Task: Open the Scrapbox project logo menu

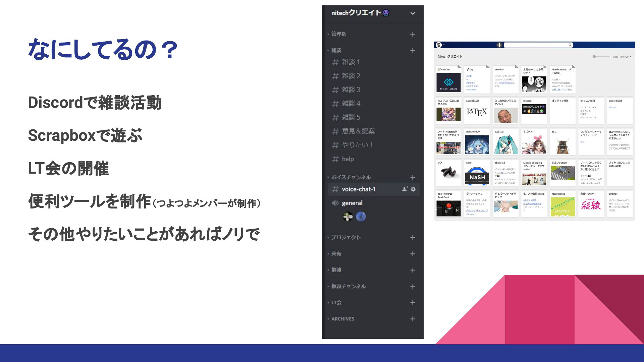Action: pos(439,45)
